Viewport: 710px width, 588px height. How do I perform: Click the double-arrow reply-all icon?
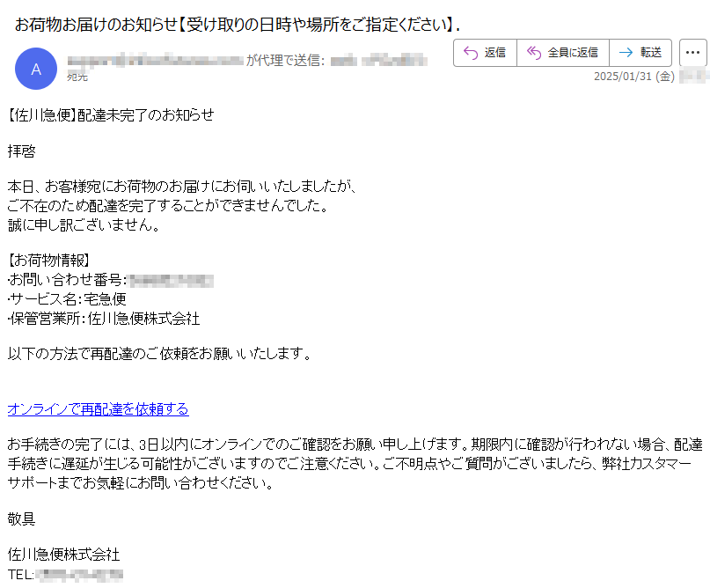tap(534, 53)
